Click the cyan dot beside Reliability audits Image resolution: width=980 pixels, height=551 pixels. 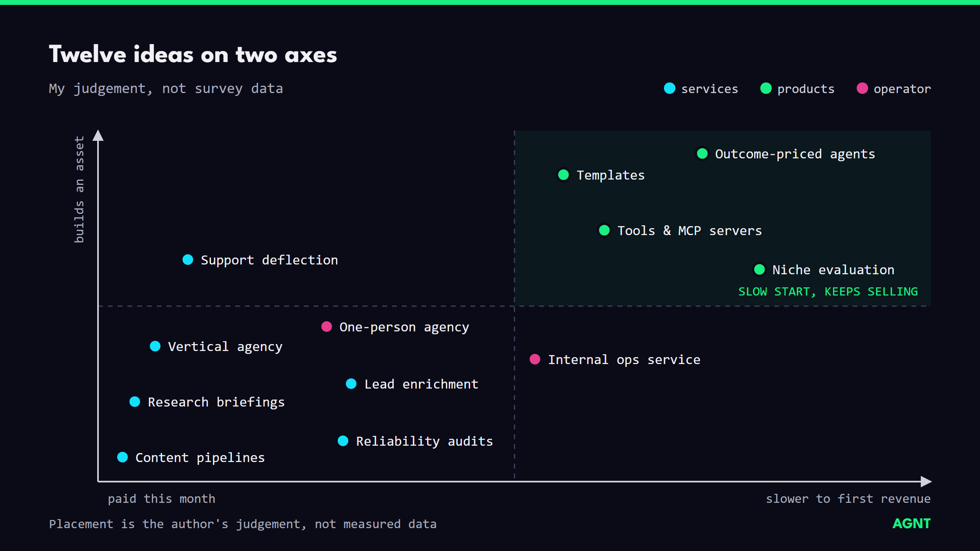point(343,441)
